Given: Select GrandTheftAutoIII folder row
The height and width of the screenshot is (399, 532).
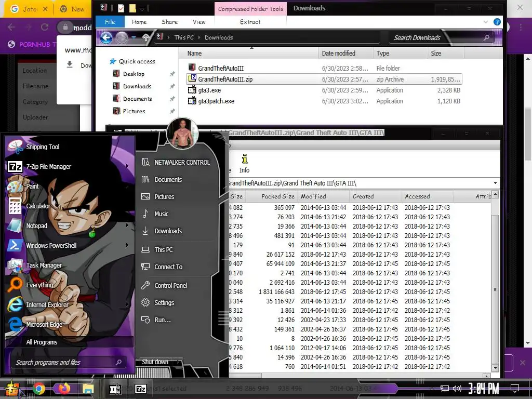Looking at the screenshot, I should click(324, 68).
